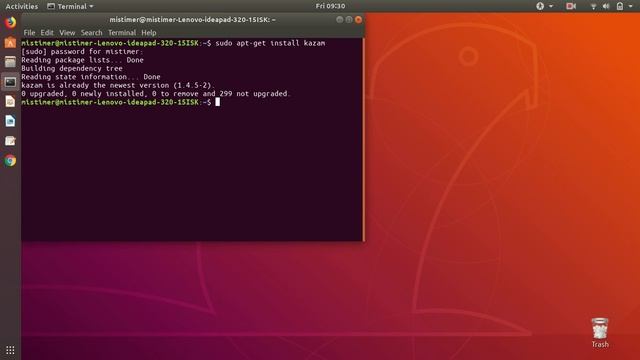Click the '[sudo] password for mistimer' line

click(82, 51)
